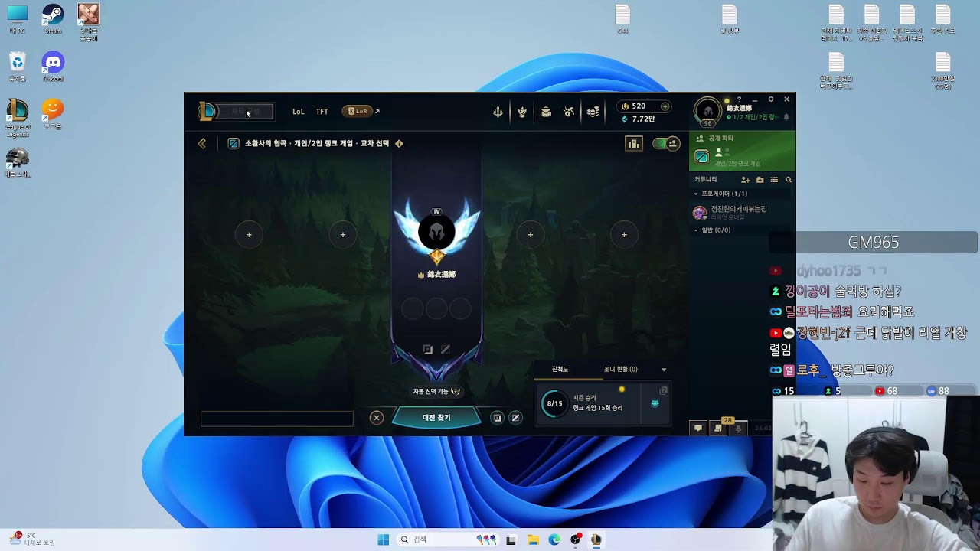Cancel lobby with the X button

pos(376,418)
